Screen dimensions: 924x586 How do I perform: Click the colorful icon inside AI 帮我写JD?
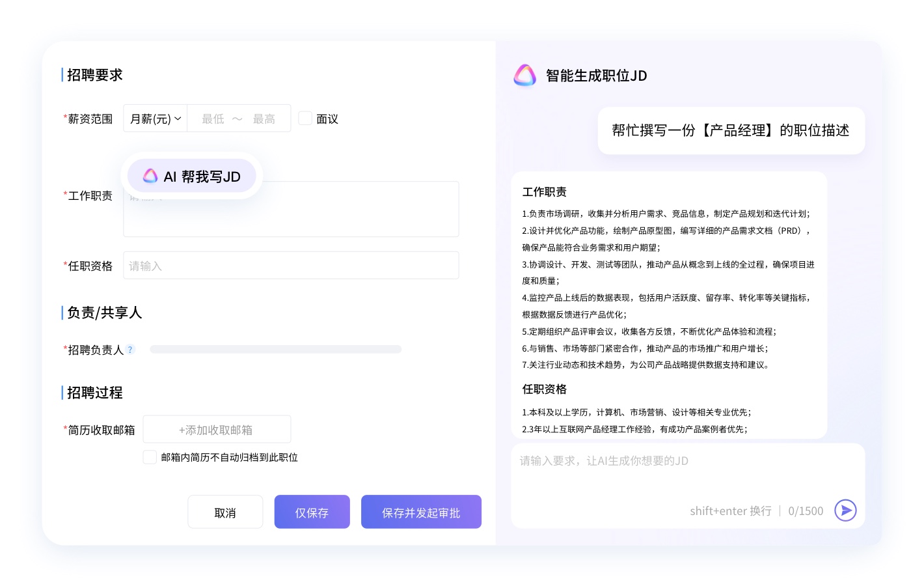coord(150,176)
